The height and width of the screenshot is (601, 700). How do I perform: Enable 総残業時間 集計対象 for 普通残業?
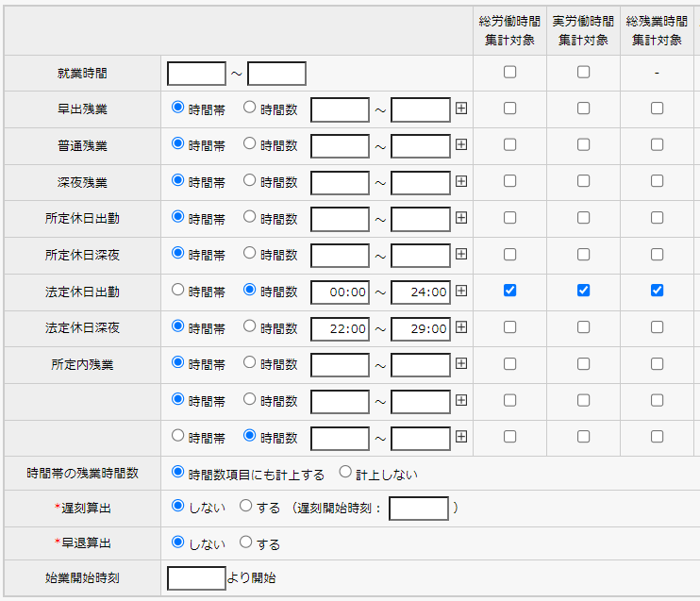point(658,145)
